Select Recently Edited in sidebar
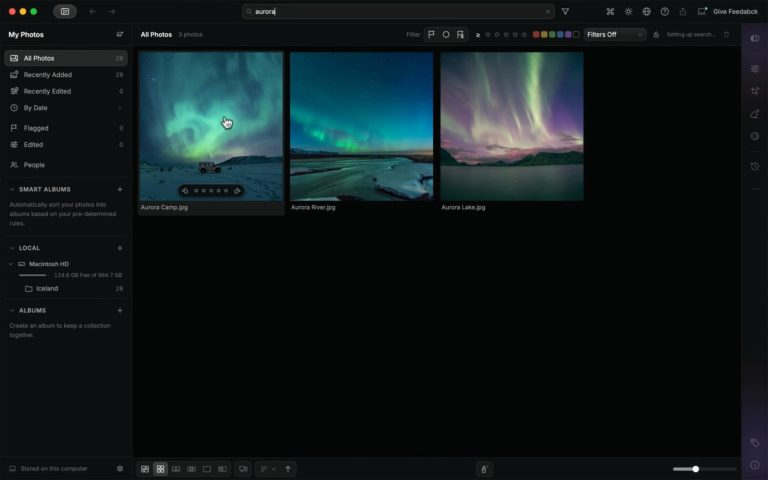This screenshot has width=768, height=480. coord(66,91)
